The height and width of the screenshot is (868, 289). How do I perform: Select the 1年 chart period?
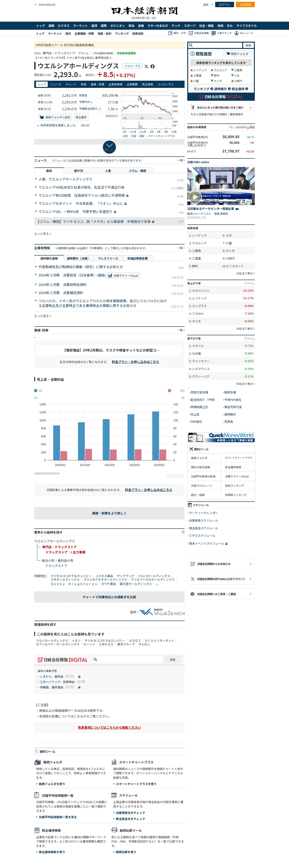pos(151,132)
